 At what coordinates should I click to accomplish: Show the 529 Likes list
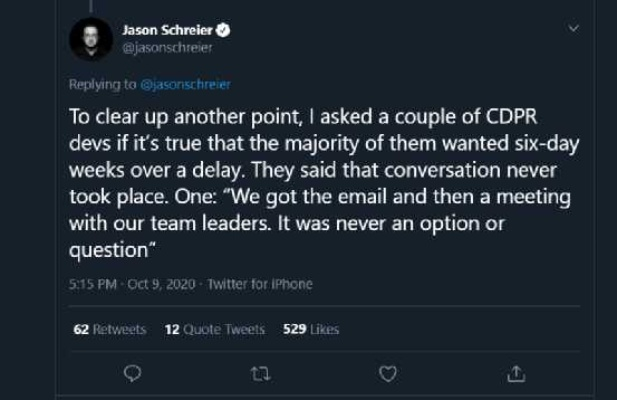310,329
